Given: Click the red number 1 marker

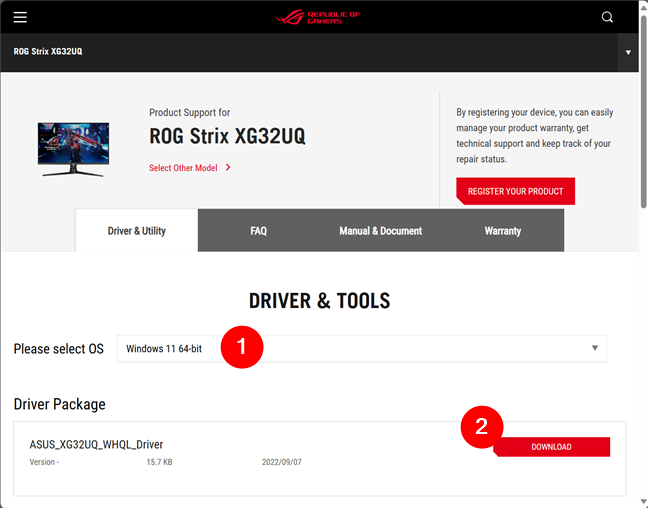Looking at the screenshot, I should point(241,348).
